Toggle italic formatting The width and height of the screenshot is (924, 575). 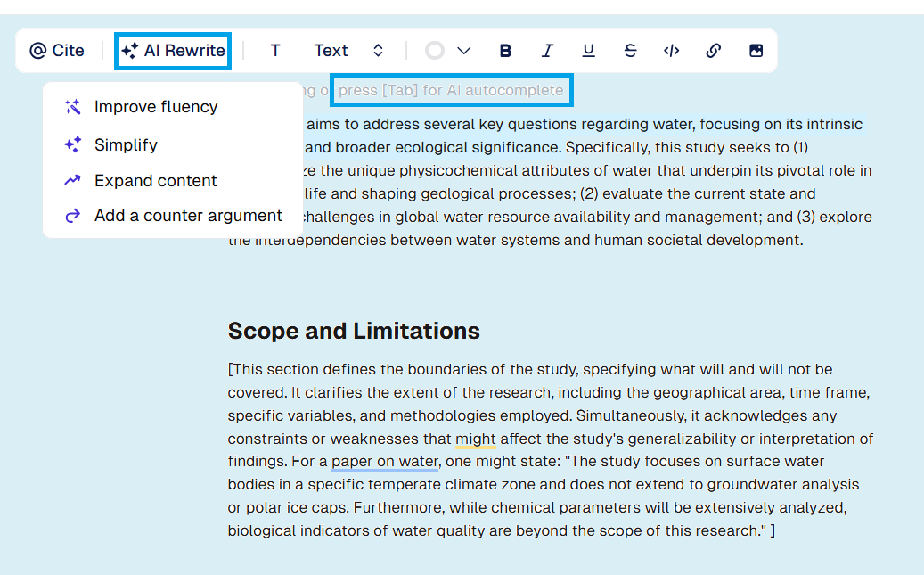(x=547, y=51)
